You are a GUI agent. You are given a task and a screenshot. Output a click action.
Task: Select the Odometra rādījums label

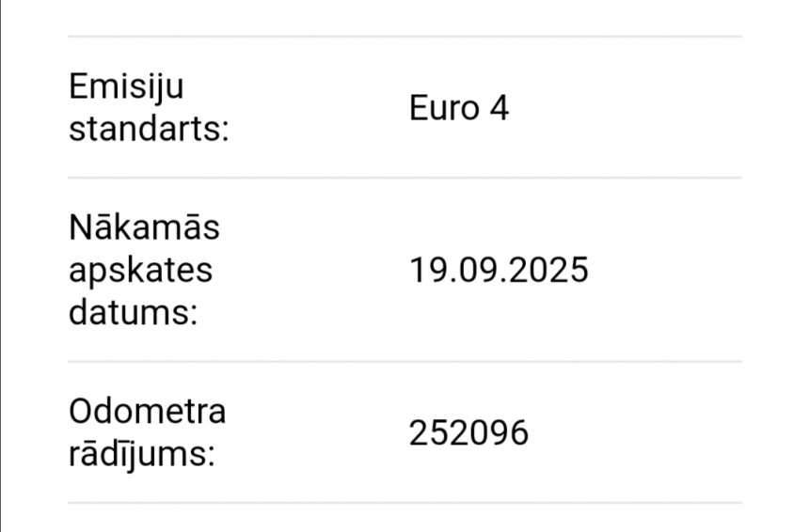pyautogui.click(x=147, y=432)
